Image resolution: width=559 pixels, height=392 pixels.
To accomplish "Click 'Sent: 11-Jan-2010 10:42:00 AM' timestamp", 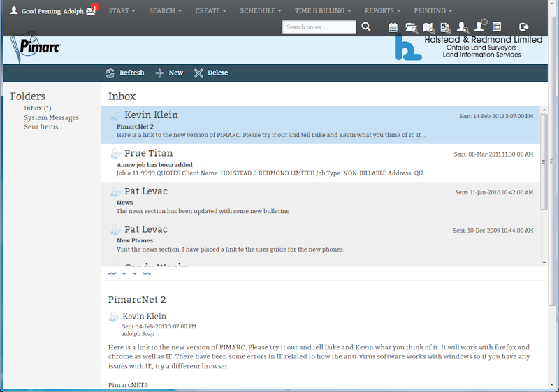I will [x=494, y=192].
